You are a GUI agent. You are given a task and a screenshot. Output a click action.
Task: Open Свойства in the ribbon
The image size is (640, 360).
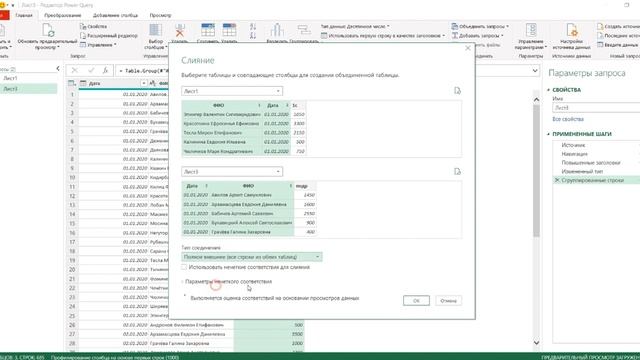tap(93, 26)
